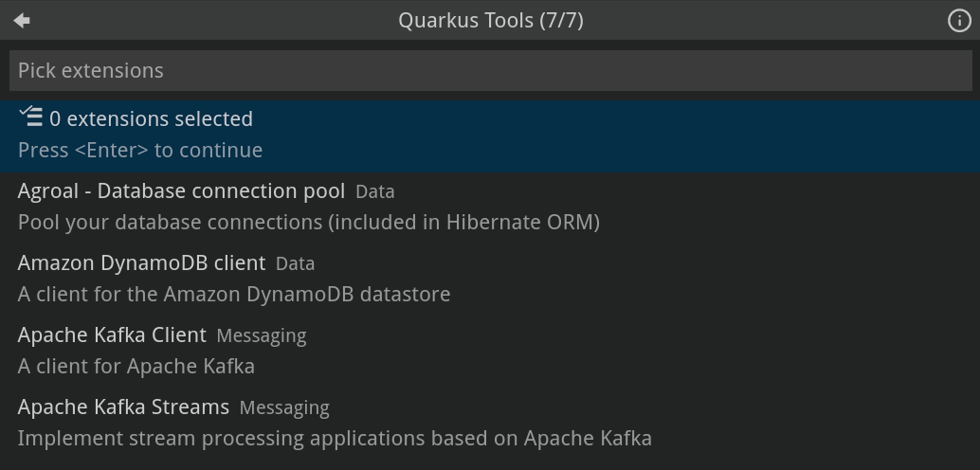Click 'Implement stream processing applications' description
980x470 pixels.
[x=335, y=439]
